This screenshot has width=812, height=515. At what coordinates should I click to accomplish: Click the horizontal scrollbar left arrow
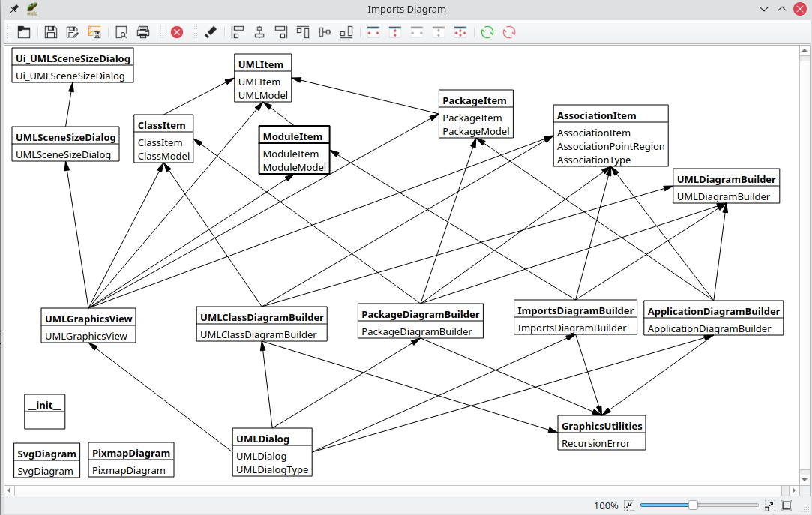click(x=10, y=490)
